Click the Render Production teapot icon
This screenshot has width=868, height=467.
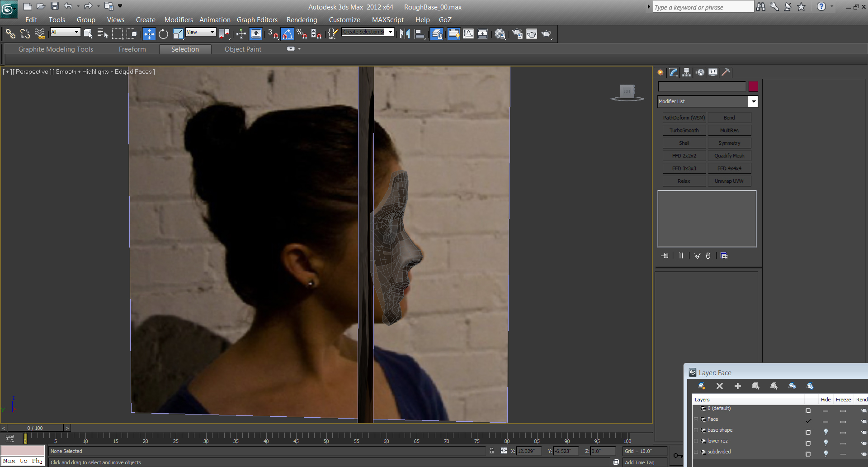(547, 34)
